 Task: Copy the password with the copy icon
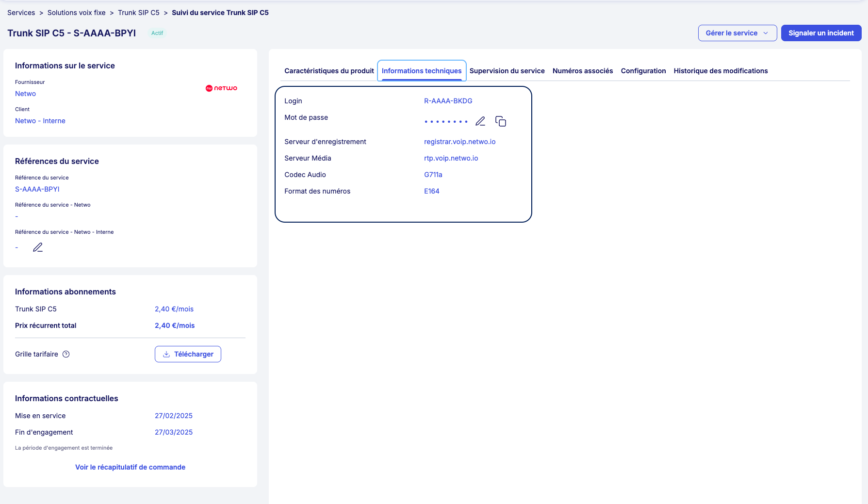click(x=500, y=121)
